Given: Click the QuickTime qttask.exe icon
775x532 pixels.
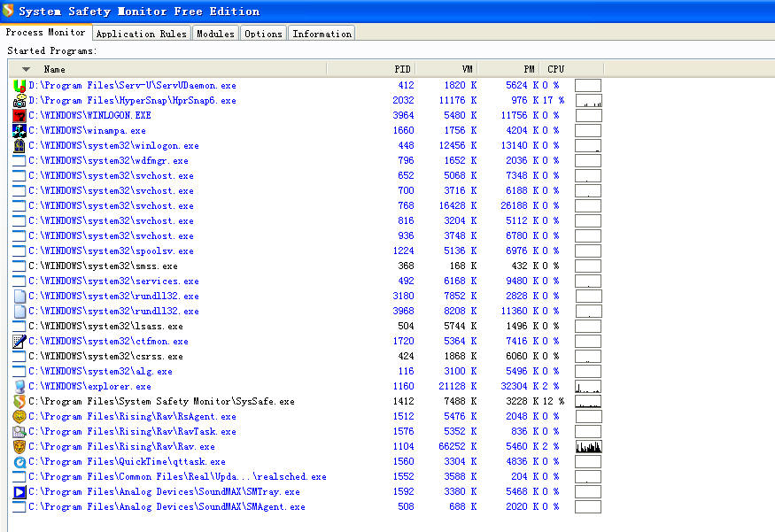Looking at the screenshot, I should [x=19, y=462].
